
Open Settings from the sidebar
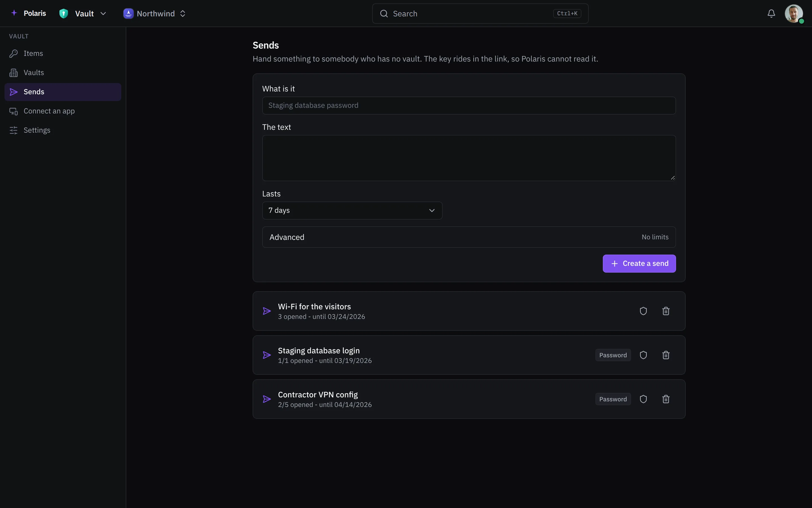point(63,130)
